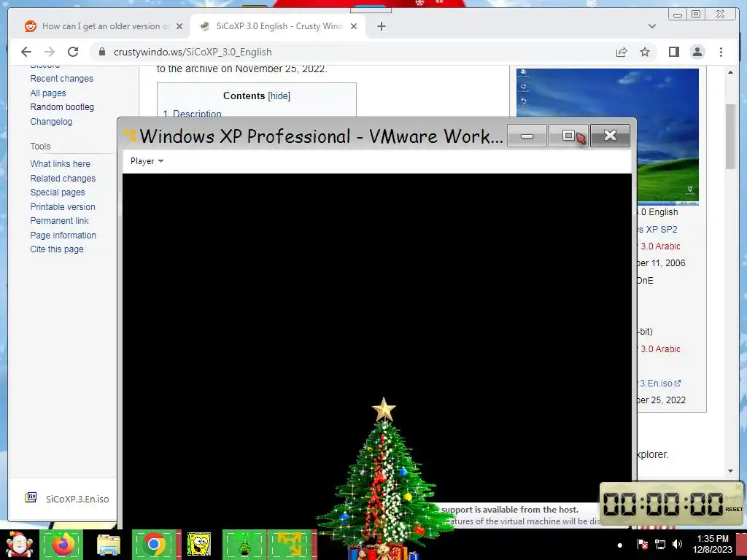Open the SpongeBob taskbar icon
The width and height of the screenshot is (747, 560).
coord(198,544)
